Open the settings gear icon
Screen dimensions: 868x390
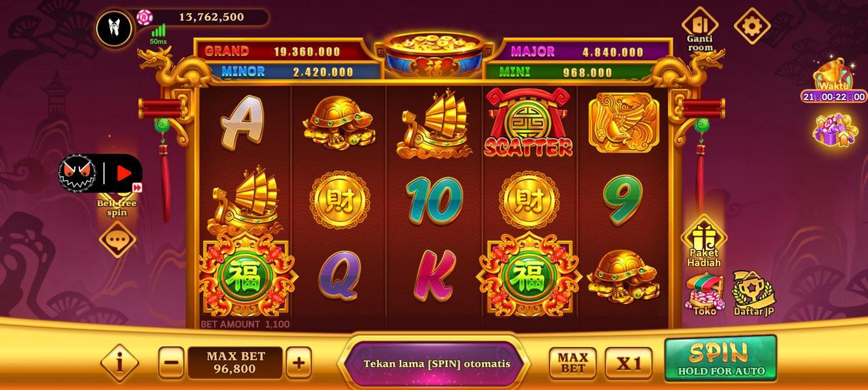tap(752, 26)
